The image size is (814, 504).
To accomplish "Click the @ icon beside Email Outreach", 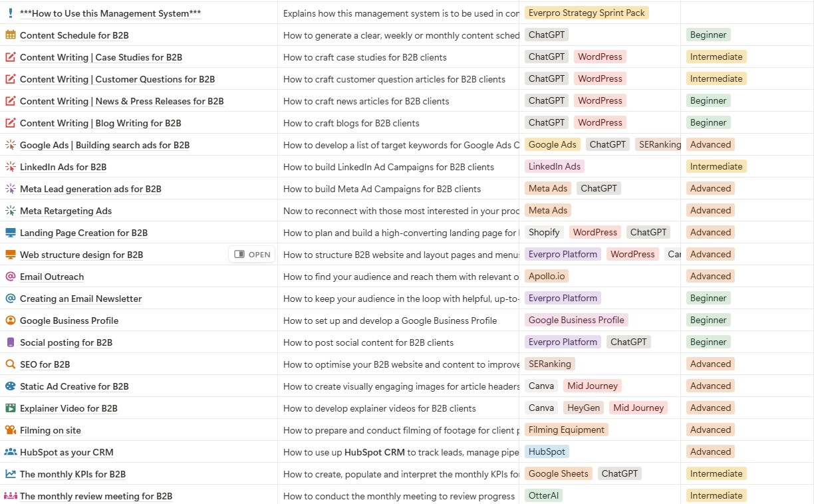I will click(x=11, y=277).
